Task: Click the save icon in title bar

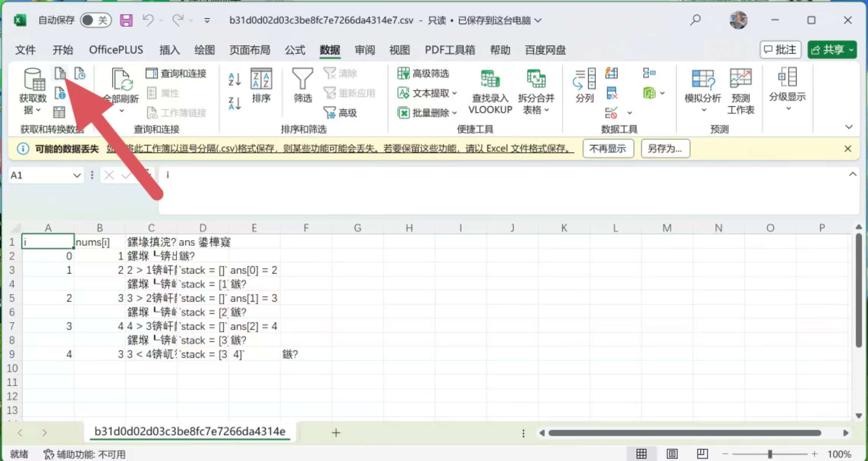Action: coord(126,20)
